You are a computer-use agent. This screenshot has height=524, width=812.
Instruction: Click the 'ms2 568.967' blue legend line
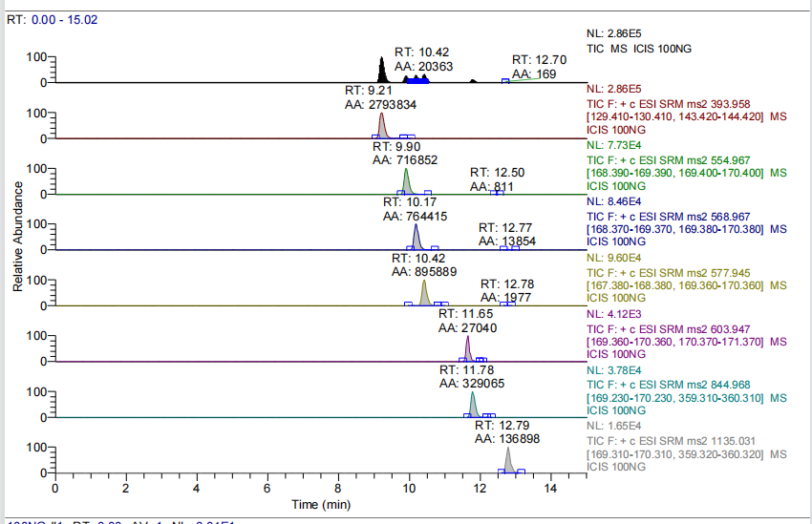[669, 217]
